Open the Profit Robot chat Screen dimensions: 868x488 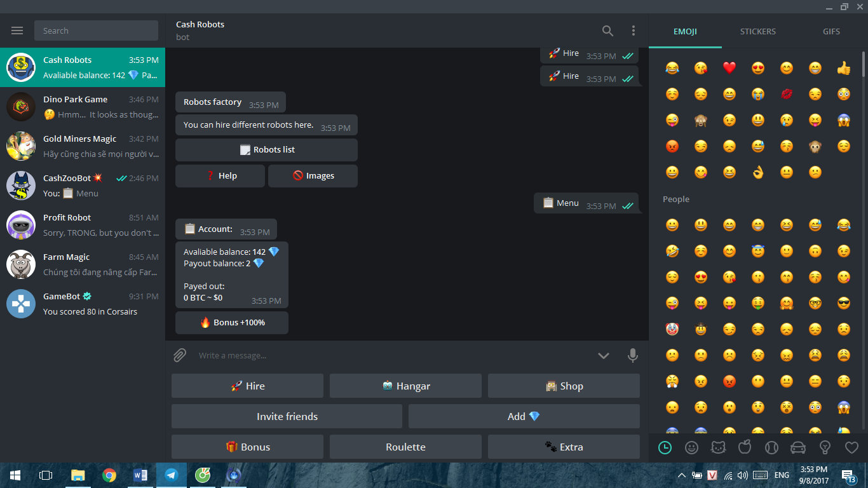tap(83, 225)
